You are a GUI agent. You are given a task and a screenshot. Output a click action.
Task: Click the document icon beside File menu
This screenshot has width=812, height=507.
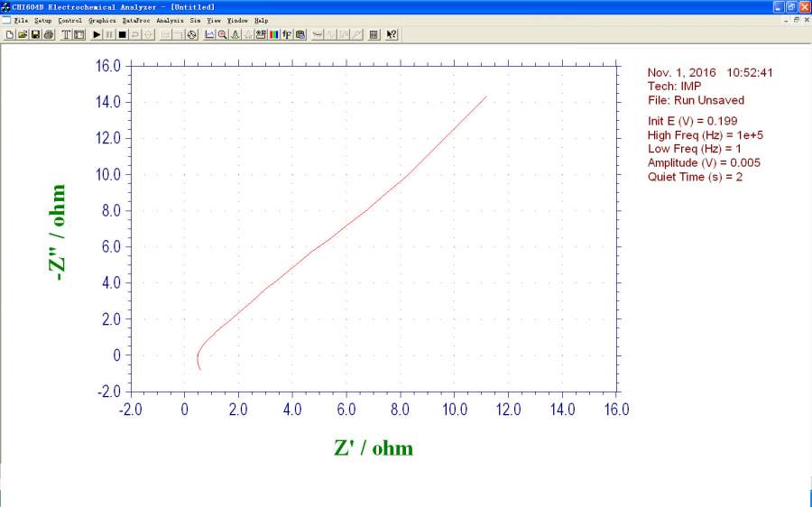(5, 20)
